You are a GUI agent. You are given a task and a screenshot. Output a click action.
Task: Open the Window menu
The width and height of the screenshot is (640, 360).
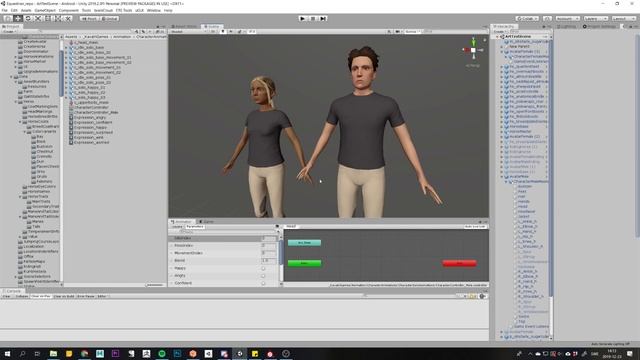[x=153, y=10]
